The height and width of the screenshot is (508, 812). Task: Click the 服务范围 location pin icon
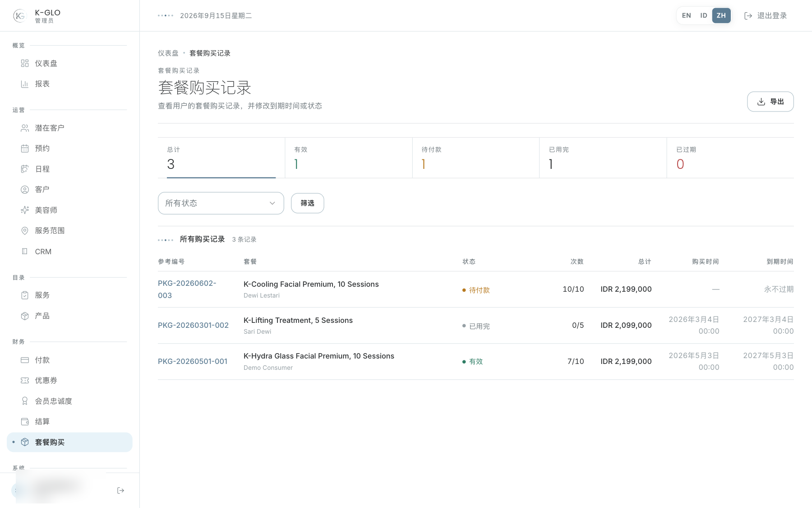(25, 231)
